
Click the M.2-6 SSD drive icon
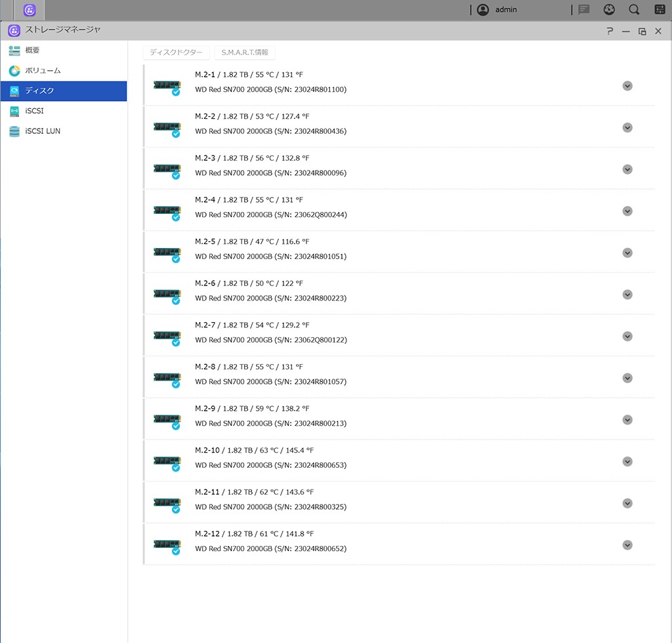click(x=167, y=295)
